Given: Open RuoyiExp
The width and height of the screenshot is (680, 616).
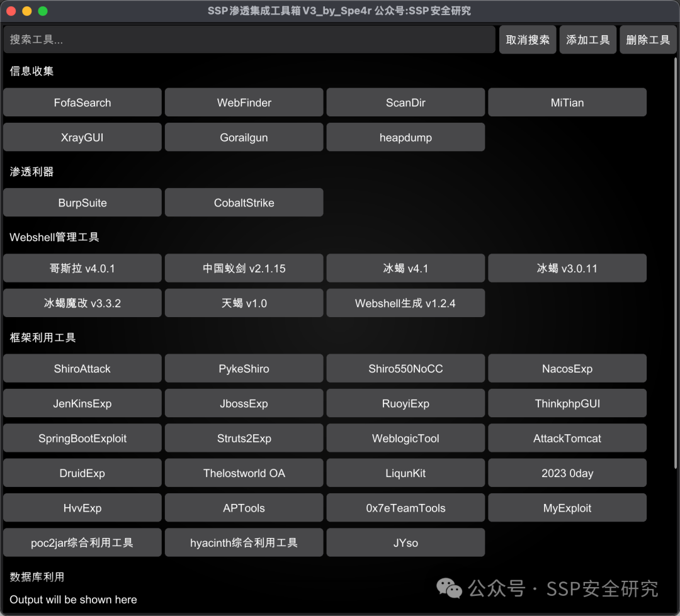Looking at the screenshot, I should pyautogui.click(x=405, y=403).
